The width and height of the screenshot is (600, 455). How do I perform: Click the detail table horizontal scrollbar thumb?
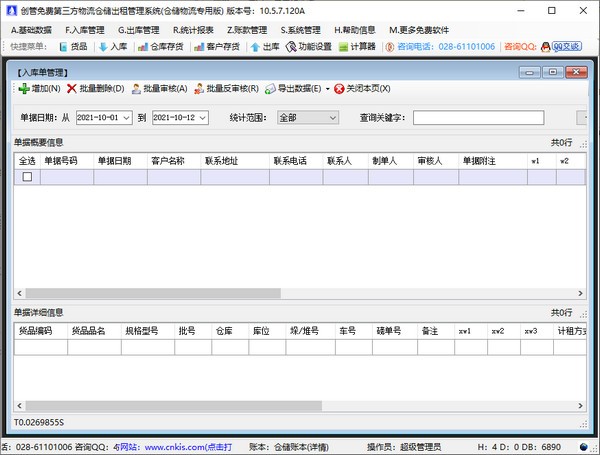[174, 406]
